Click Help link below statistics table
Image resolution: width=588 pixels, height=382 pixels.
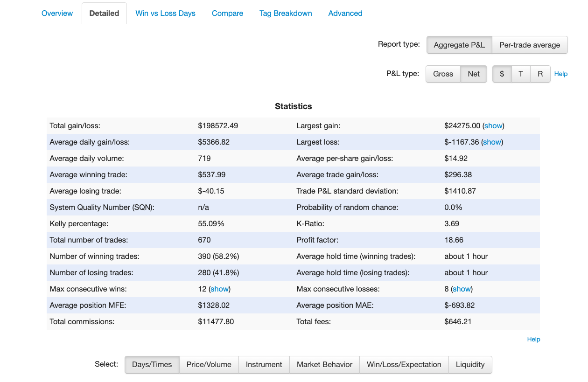533,339
